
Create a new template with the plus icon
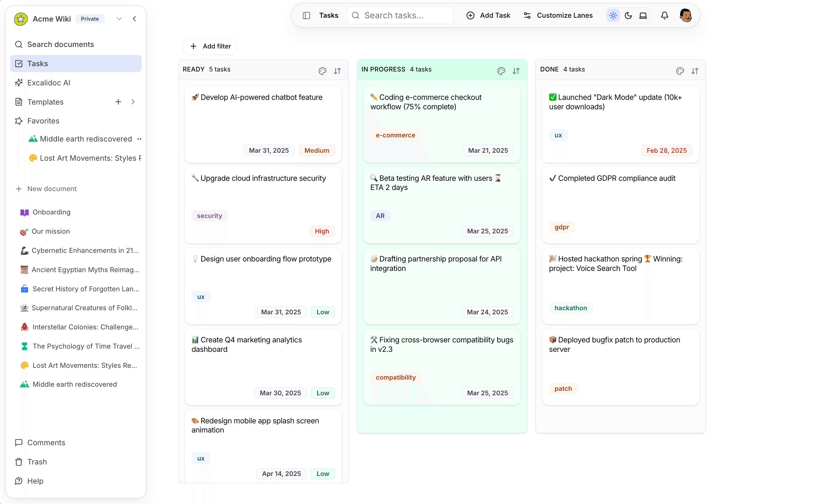click(x=118, y=102)
